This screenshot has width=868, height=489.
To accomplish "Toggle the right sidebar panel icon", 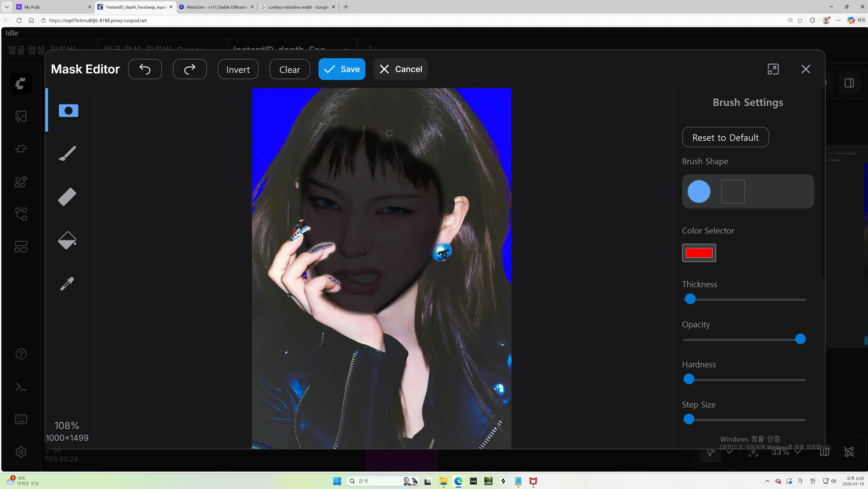I will [849, 83].
